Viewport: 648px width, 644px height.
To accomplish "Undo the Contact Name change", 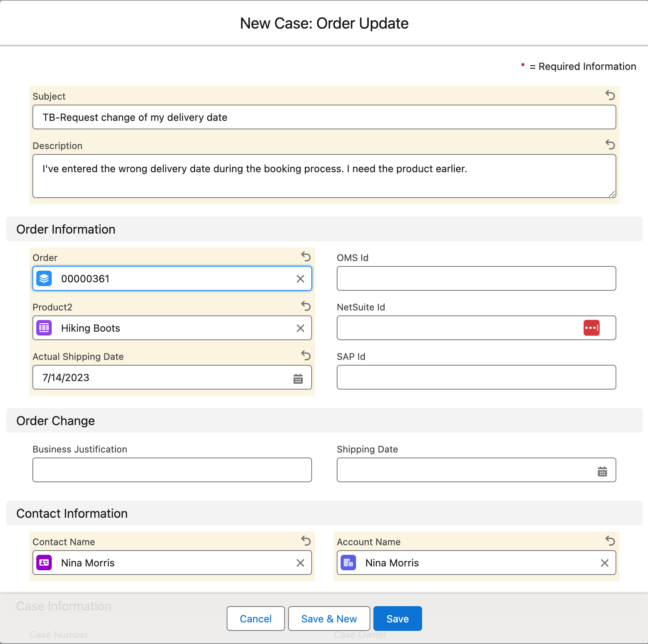I will (x=306, y=541).
